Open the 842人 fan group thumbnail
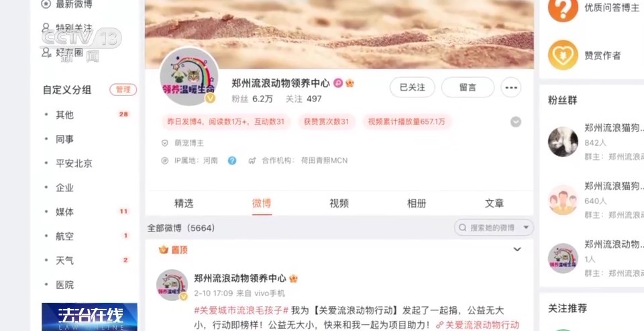Viewport: 644px width, 331px height. click(563, 142)
